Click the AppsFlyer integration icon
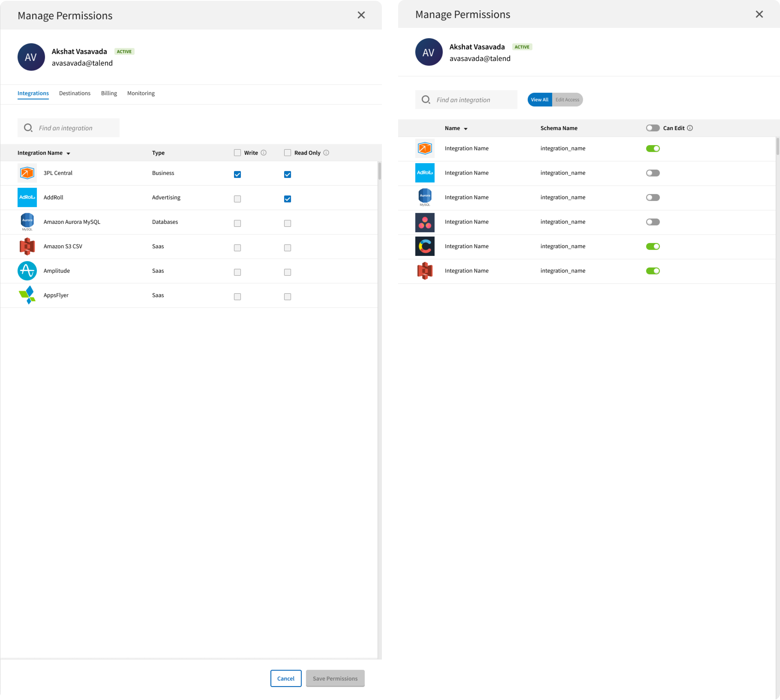Image resolution: width=780 pixels, height=700 pixels. point(27,295)
